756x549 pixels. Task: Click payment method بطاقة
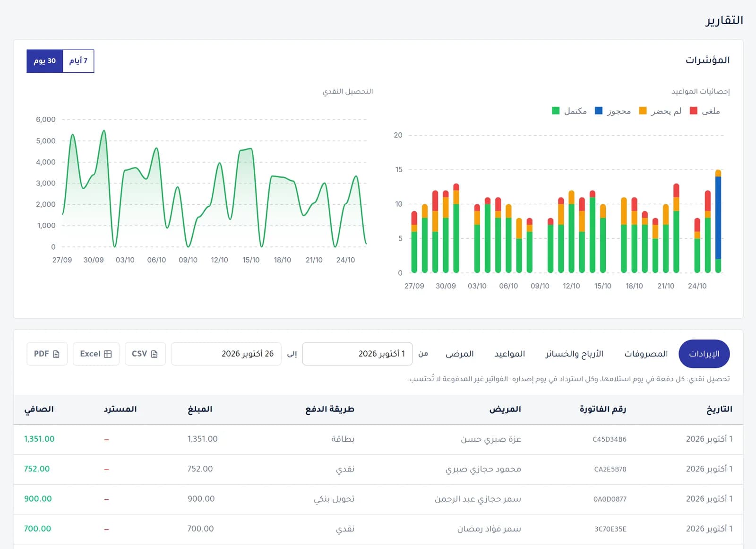pyautogui.click(x=343, y=439)
